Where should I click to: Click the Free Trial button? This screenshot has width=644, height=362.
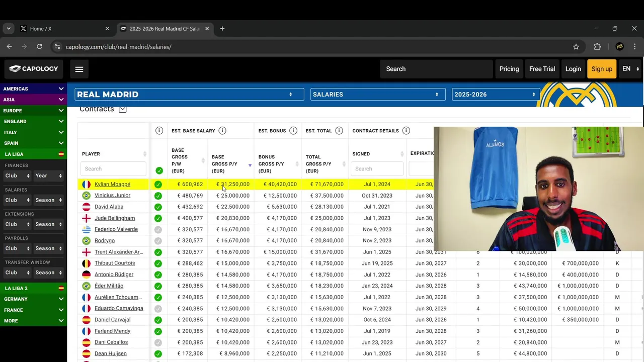[542, 69]
